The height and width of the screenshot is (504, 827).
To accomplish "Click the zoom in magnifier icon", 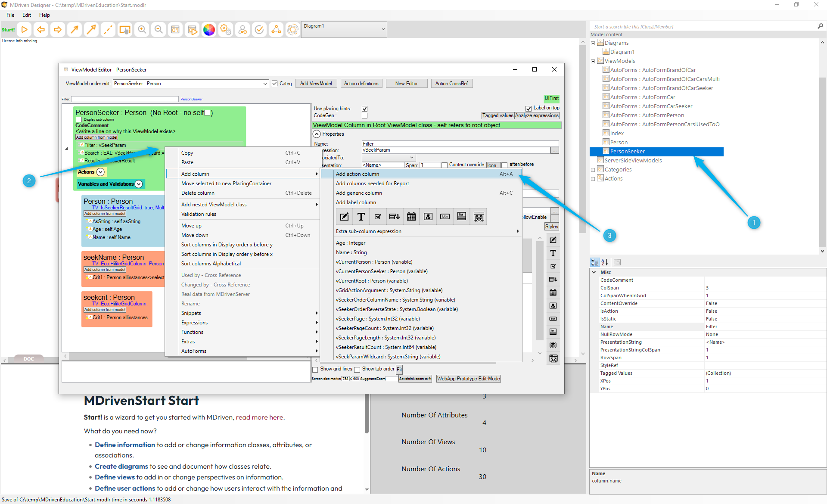I will point(142,30).
